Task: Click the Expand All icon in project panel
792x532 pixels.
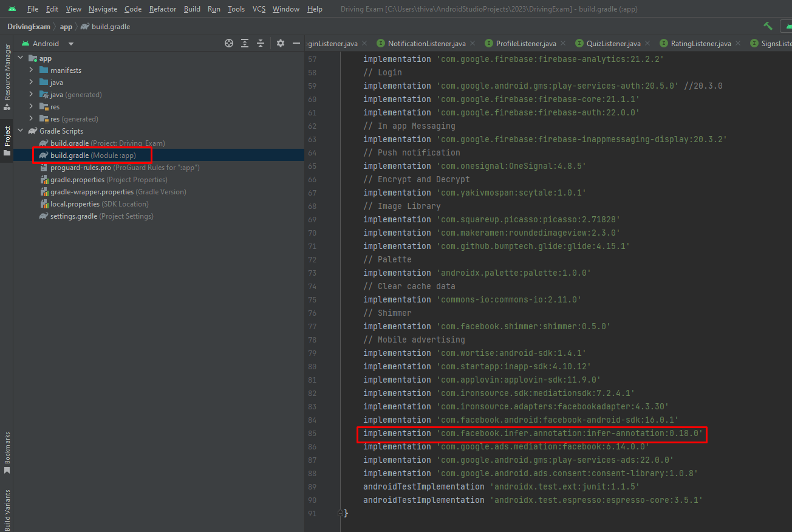Action: click(x=245, y=43)
